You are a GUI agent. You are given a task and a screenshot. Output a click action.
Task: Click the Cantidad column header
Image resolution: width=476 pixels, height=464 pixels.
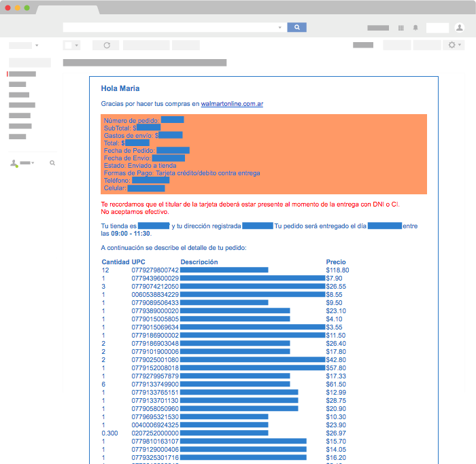(116, 262)
